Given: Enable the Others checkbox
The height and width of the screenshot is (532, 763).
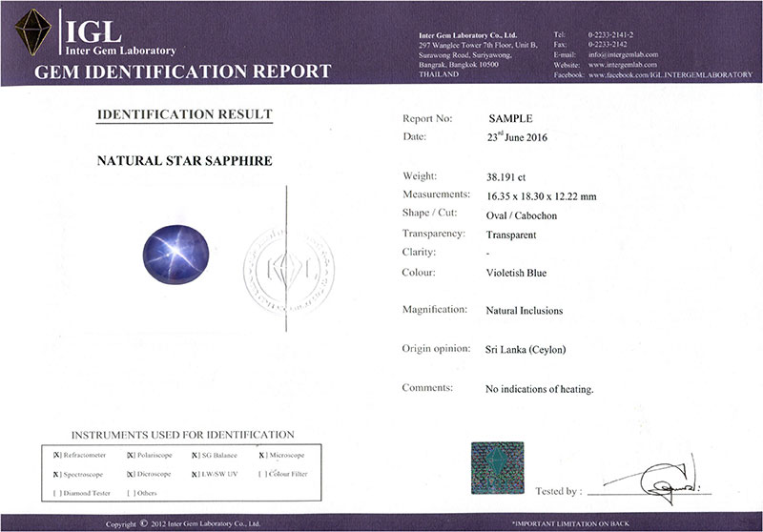Looking at the screenshot, I should click(x=131, y=493).
